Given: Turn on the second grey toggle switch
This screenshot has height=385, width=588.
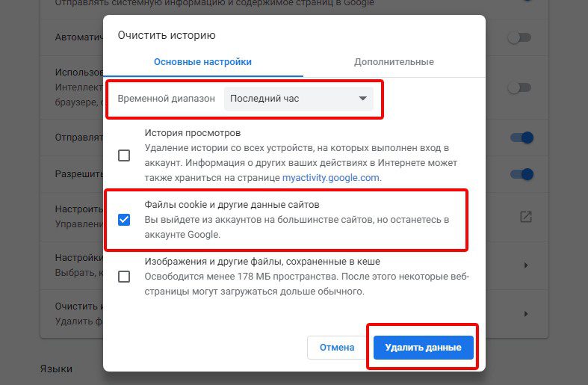Looking at the screenshot, I should 520,87.
